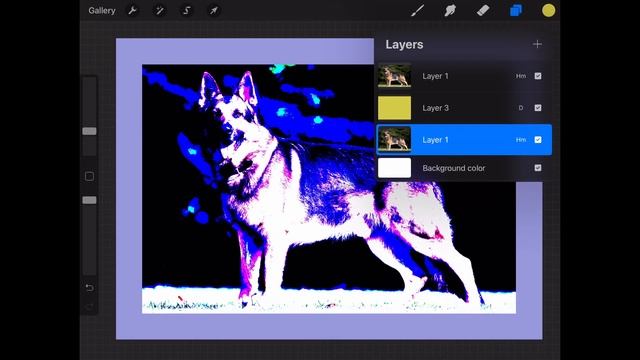Tap the highlighted Layer 1 name
The width and height of the screenshot is (640, 360).
pyautogui.click(x=435, y=140)
